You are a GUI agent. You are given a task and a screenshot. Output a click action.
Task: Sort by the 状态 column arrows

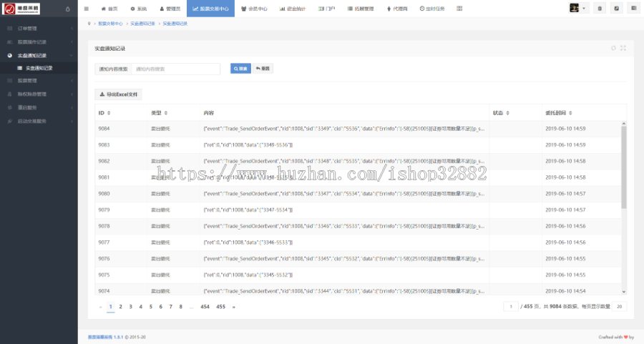pos(507,113)
